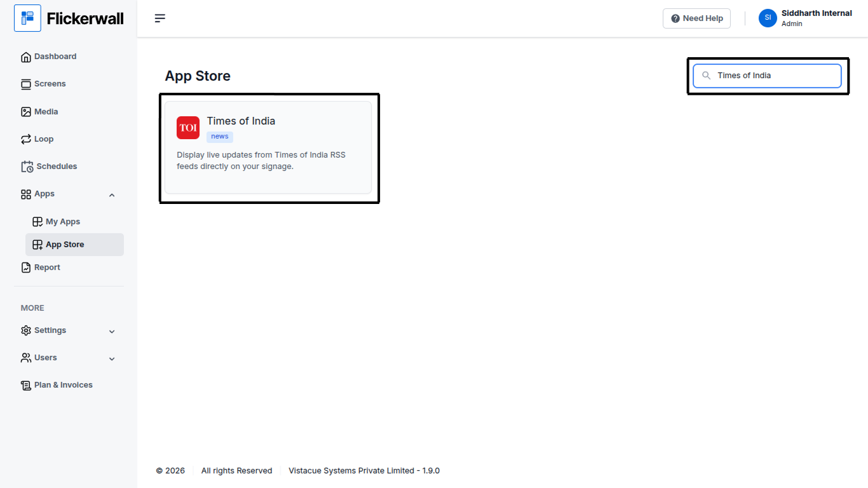Click the Users people icon
This screenshot has width=868, height=488.
(x=26, y=358)
